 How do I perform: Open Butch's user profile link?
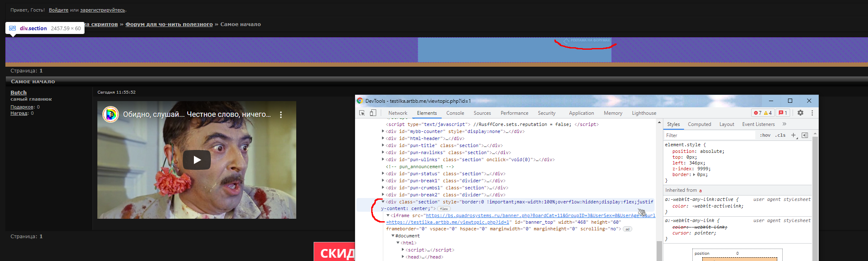18,92
